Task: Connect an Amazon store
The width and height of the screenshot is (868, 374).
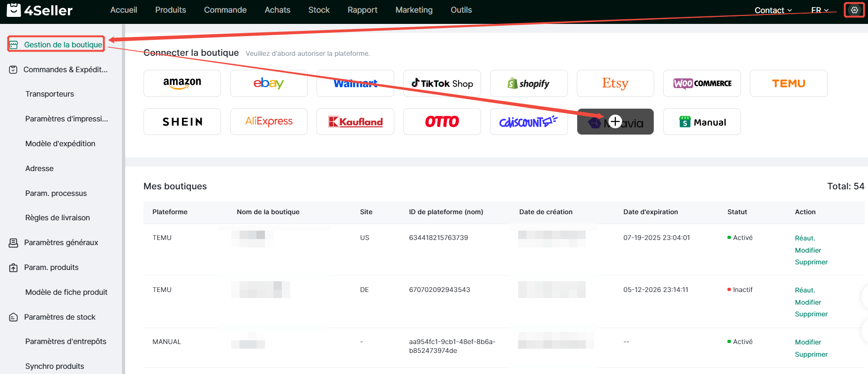Action: click(182, 83)
